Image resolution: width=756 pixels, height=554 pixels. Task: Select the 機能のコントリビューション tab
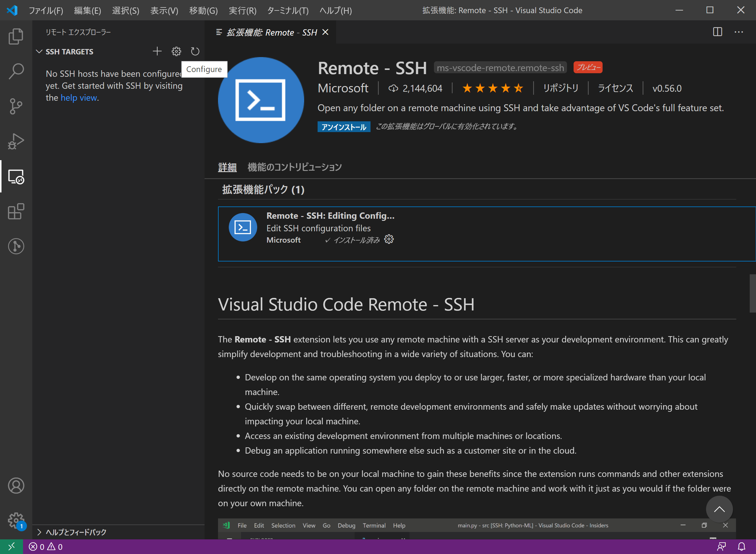(x=295, y=168)
